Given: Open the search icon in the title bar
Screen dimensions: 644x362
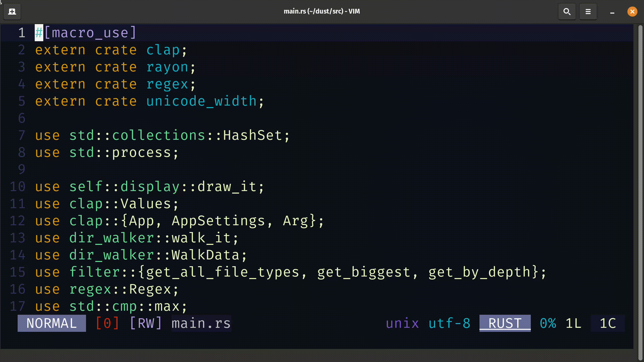Looking at the screenshot, I should coord(567,11).
